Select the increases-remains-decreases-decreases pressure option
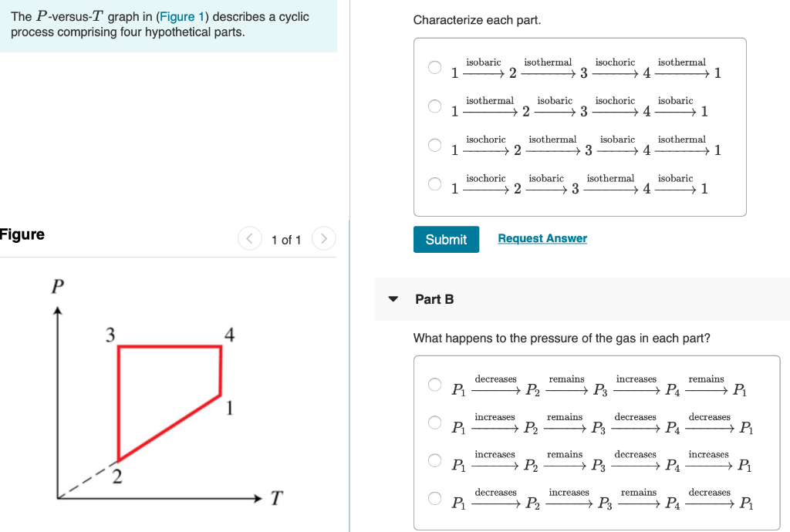Screen dimensions: 790x532 [x=434, y=422]
